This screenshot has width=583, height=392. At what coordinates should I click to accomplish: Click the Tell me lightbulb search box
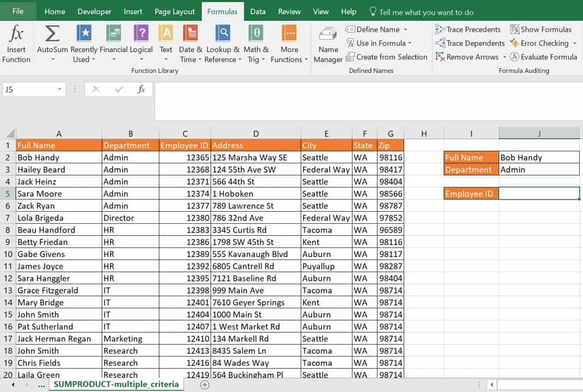click(x=421, y=12)
